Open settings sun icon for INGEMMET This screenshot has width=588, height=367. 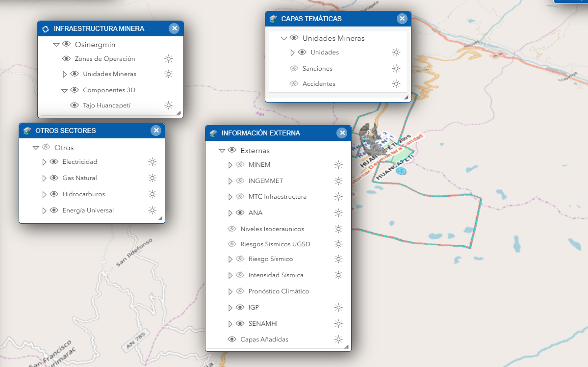[x=338, y=181]
